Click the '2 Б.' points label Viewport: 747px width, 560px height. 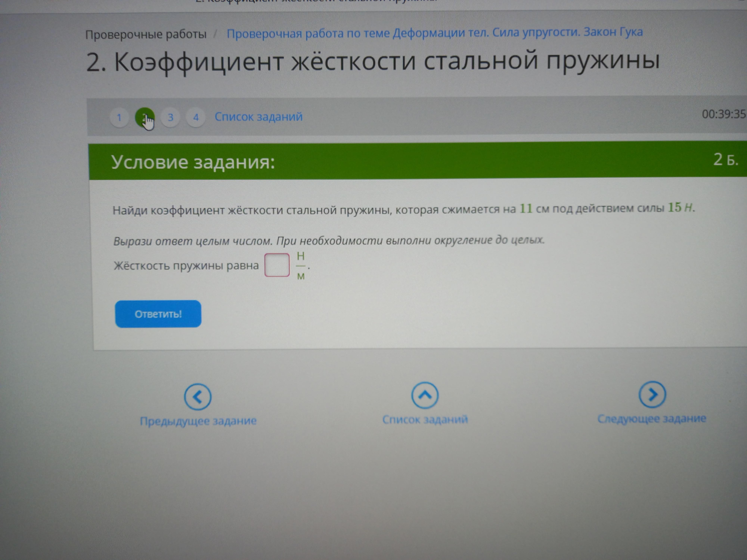(725, 160)
